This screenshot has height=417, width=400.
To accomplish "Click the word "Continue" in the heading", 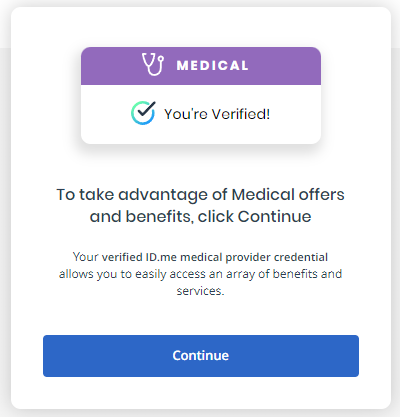I will (x=274, y=217).
